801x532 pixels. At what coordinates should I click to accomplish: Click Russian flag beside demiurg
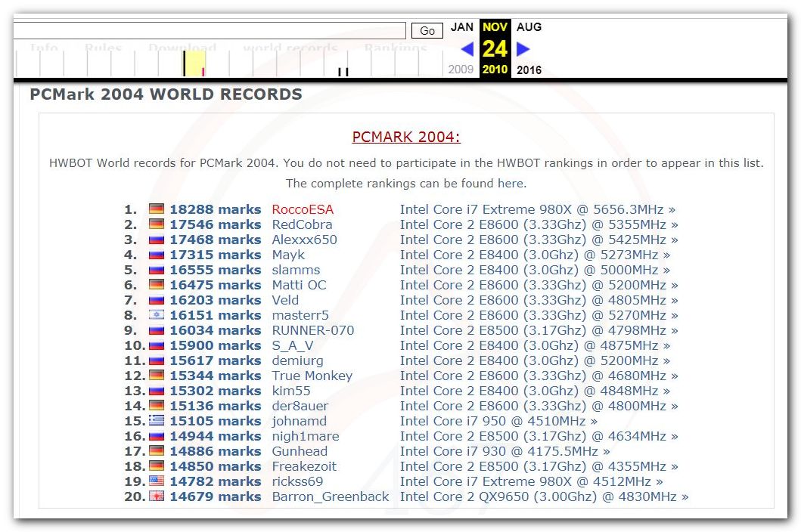[157, 360]
